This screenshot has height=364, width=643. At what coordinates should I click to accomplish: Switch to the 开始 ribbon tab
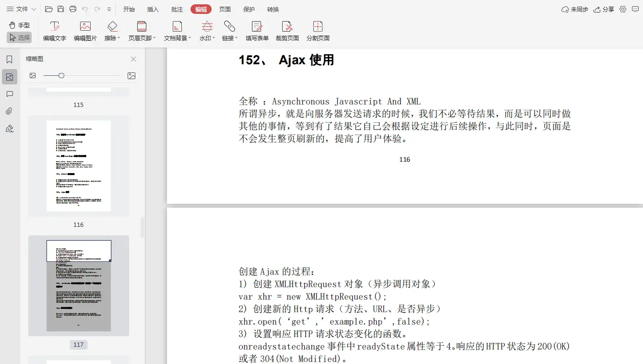click(x=129, y=9)
